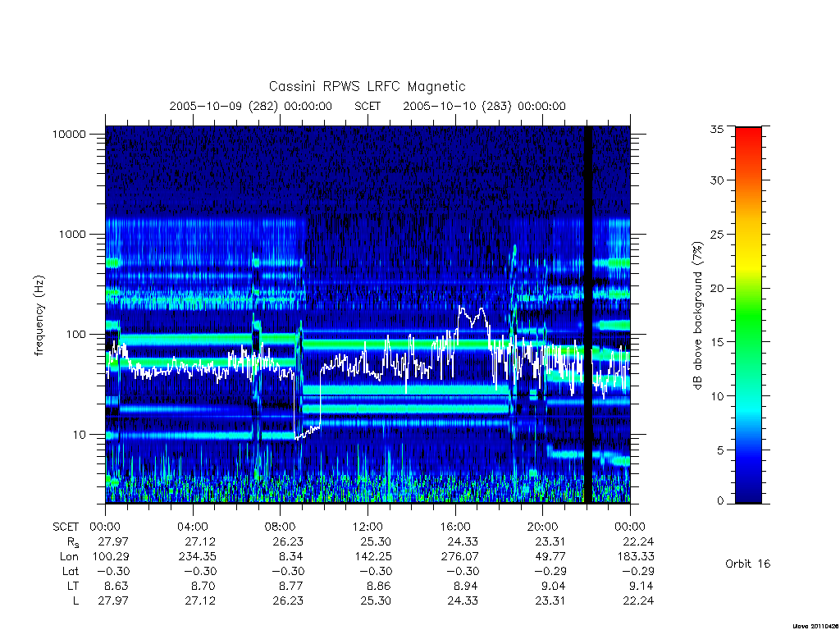
Task: Click the LT value 9.14
Action: click(641, 586)
